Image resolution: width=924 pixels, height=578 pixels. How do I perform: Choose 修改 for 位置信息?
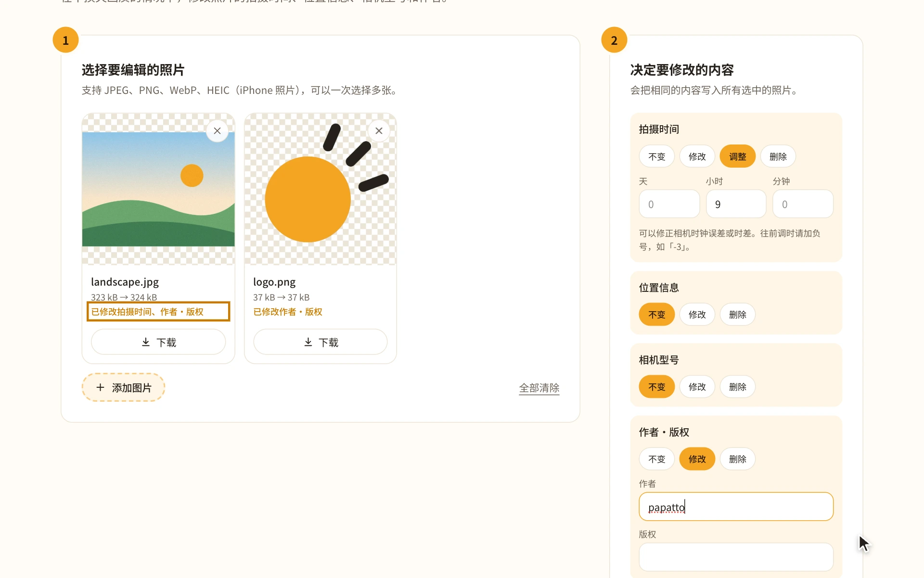pos(697,315)
